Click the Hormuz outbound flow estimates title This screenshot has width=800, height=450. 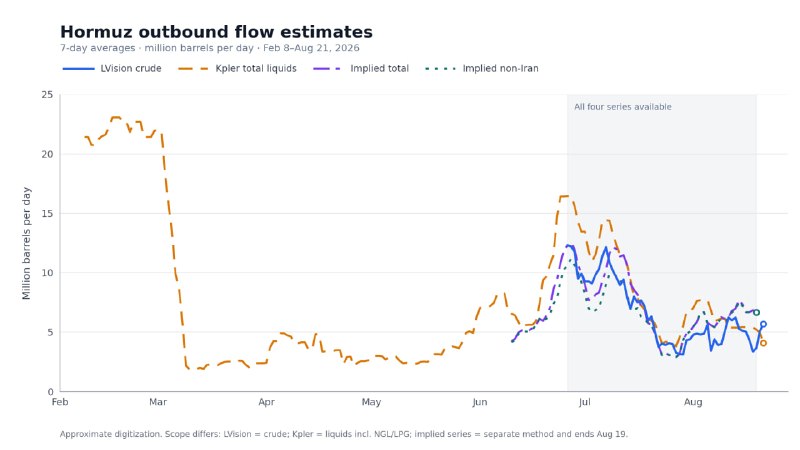click(216, 32)
